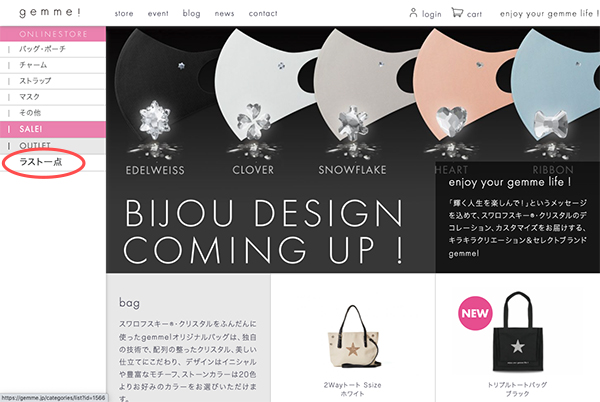600x402 pixels.
Task: Click the pink NEW badge
Action: 475,313
